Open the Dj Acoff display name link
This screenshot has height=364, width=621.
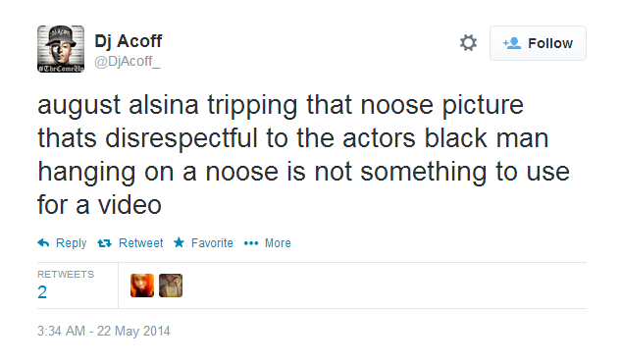pyautogui.click(x=129, y=41)
